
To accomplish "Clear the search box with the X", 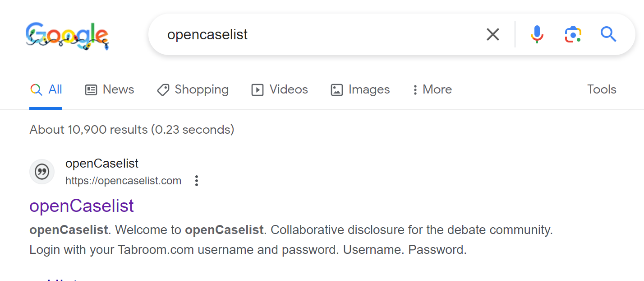I will pos(492,34).
